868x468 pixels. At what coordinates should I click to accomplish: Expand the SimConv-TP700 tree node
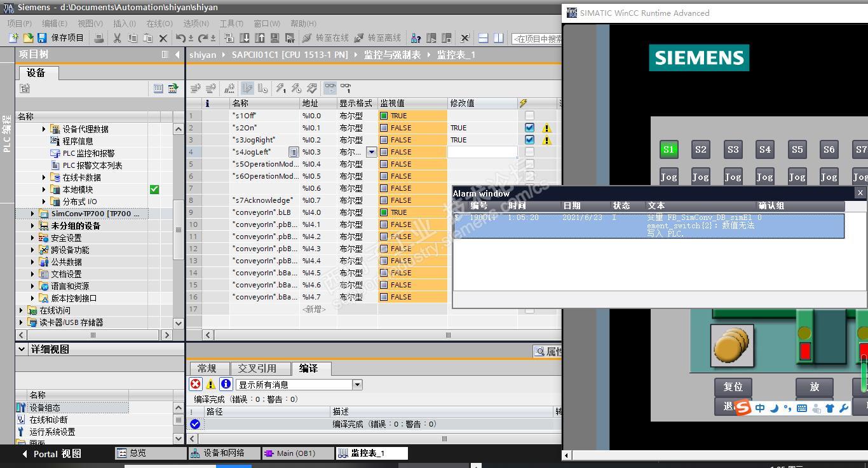point(33,214)
